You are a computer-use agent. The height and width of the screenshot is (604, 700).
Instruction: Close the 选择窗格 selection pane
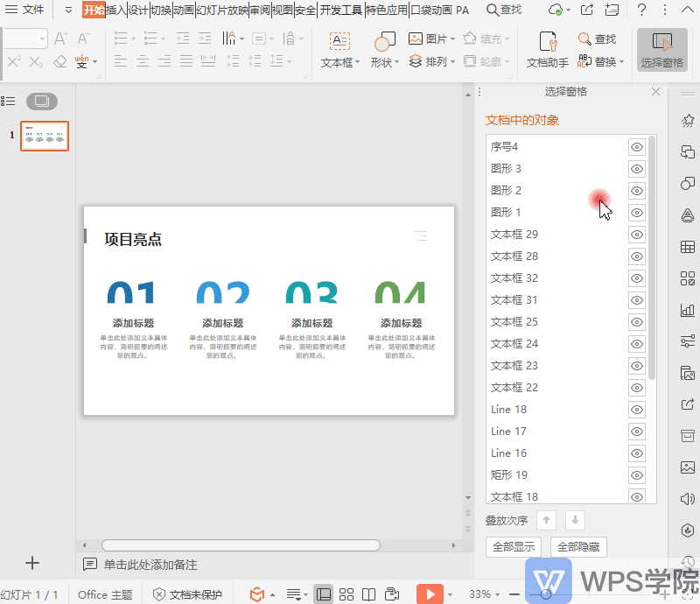[655, 92]
